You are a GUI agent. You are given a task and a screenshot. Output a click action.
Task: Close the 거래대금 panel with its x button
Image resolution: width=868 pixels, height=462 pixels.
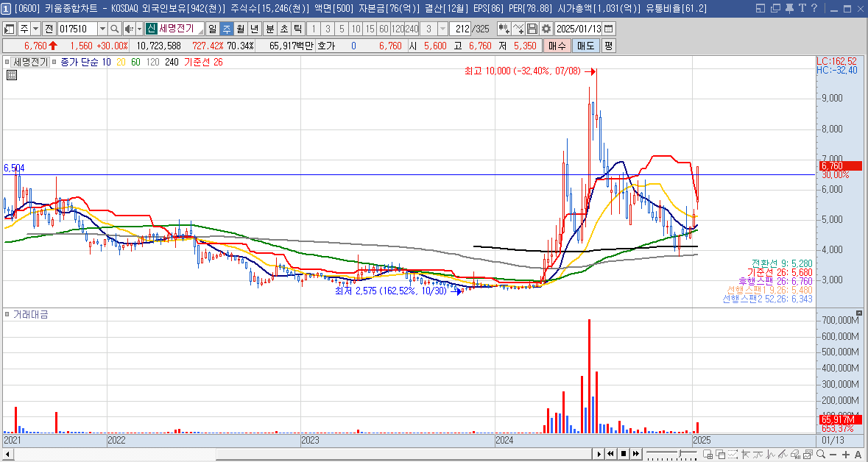[x=858, y=313]
